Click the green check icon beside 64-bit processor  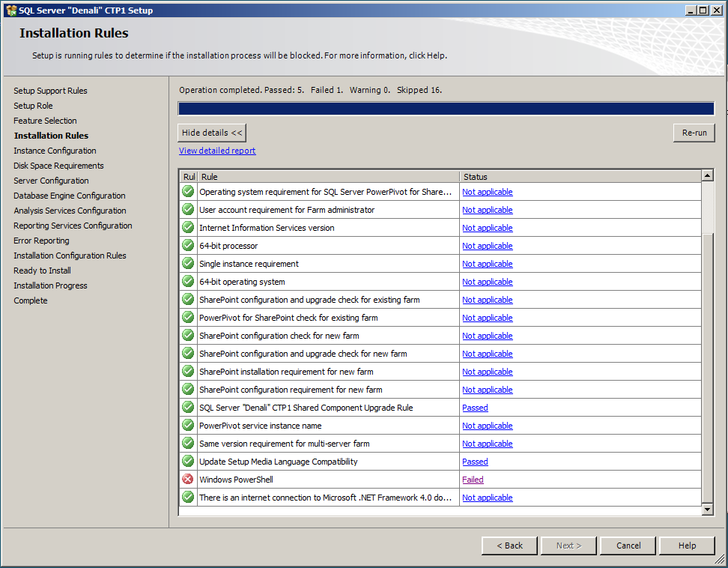[187, 245]
